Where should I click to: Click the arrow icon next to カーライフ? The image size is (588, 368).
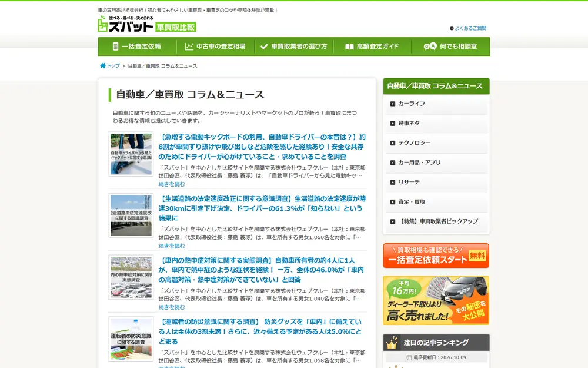point(393,104)
